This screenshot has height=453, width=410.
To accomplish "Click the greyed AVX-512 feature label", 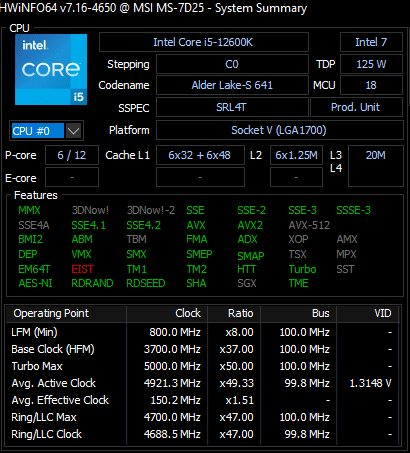I will coord(309,225).
